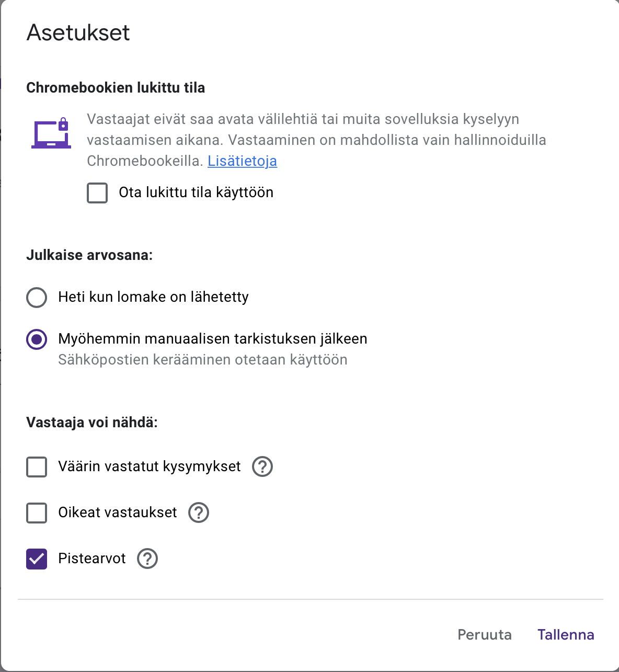Click help icon beside Väärin vastatut kysymykset
Image resolution: width=619 pixels, height=672 pixels.
click(x=262, y=466)
